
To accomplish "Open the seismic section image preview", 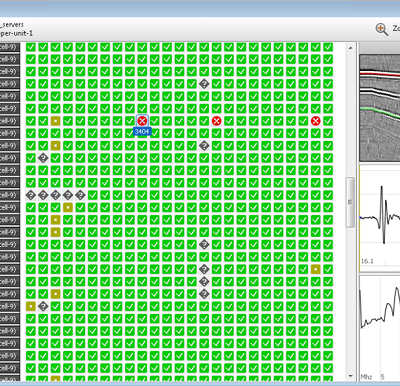I will [x=380, y=108].
